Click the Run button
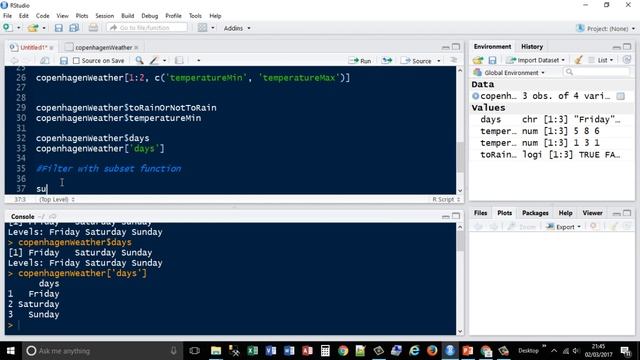 [360, 61]
